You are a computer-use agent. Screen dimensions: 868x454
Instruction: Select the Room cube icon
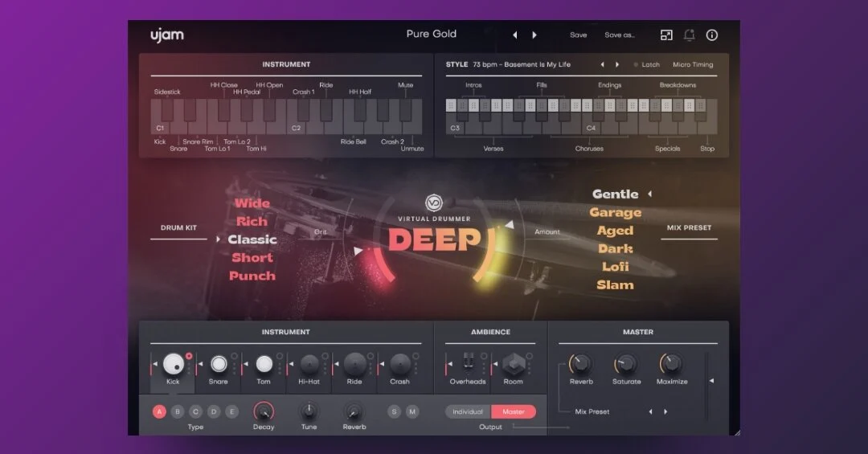click(514, 364)
